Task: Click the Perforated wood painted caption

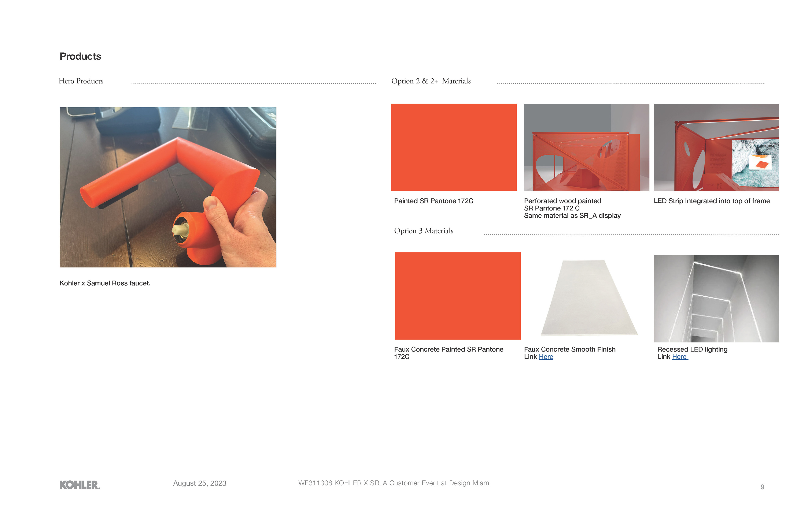Action: point(572,208)
